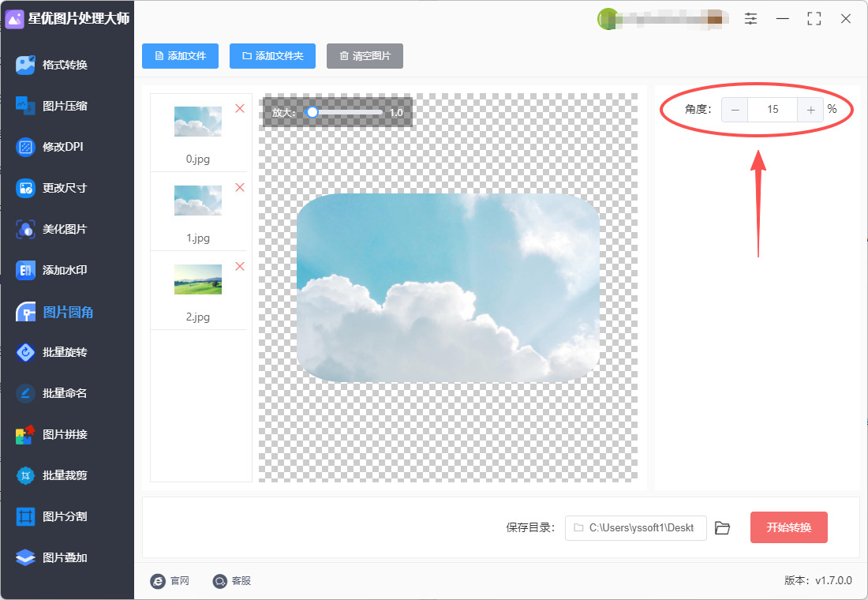Click the rounded cloud preview image

448,287
